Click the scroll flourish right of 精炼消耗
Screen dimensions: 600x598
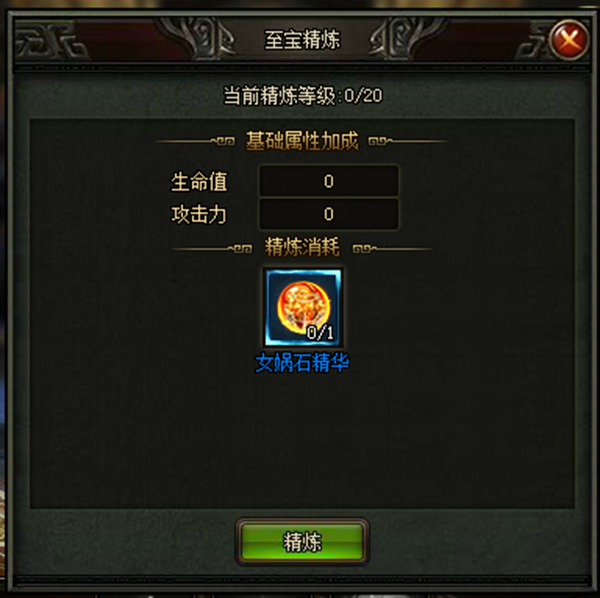pyautogui.click(x=393, y=249)
